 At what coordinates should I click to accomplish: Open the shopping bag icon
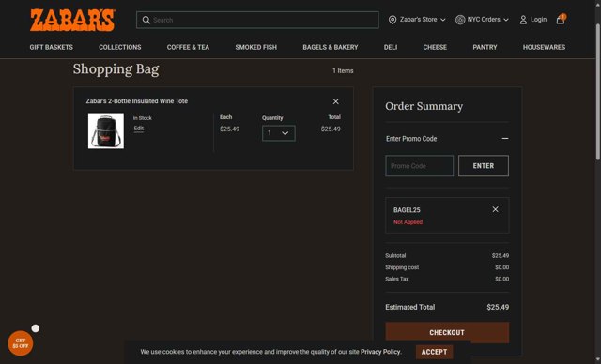(x=561, y=19)
